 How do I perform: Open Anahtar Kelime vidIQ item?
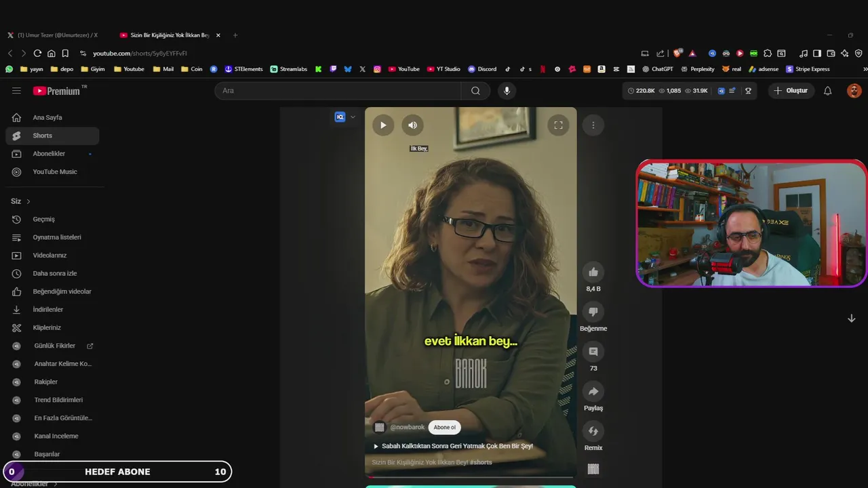pyautogui.click(x=52, y=364)
